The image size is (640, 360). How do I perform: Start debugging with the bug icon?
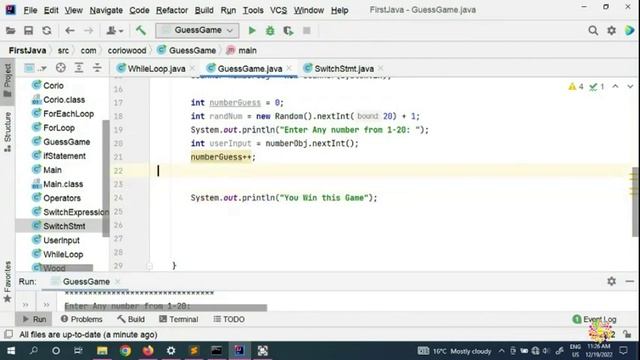tap(270, 31)
